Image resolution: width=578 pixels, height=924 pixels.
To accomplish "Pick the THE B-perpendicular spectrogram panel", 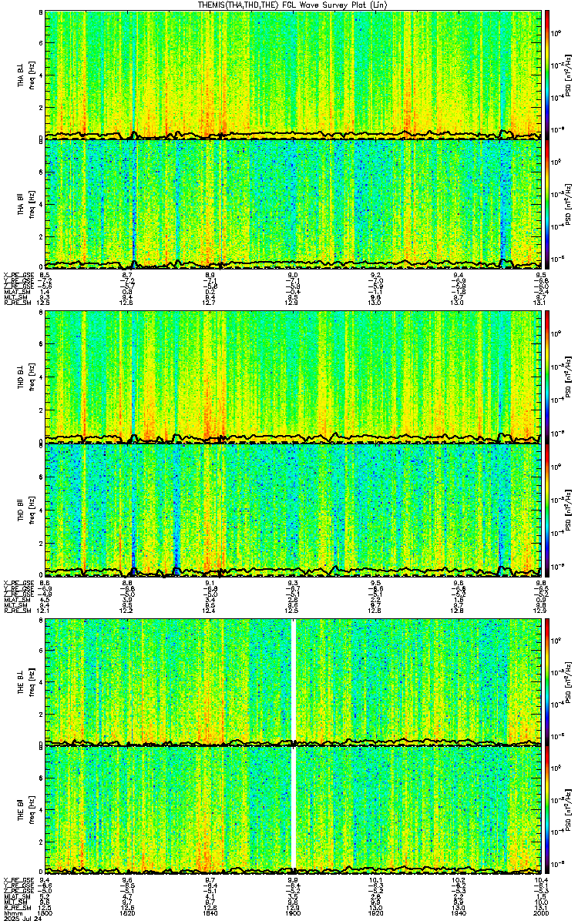I will coord(293,682).
